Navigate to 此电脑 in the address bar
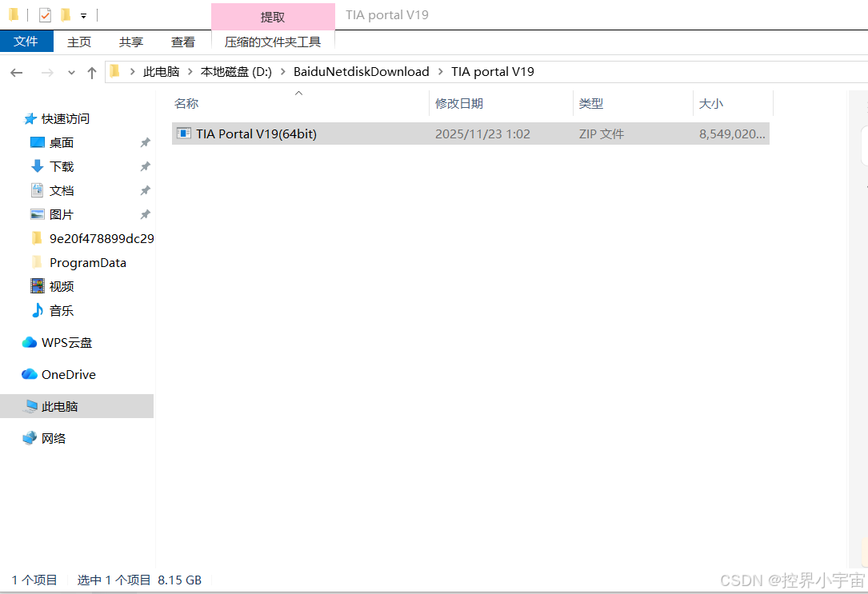 pos(162,72)
